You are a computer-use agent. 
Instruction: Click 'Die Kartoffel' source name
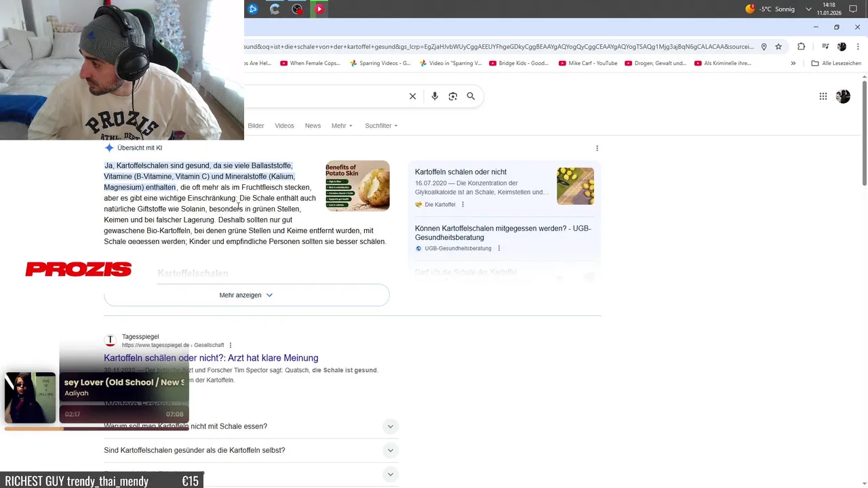(x=440, y=205)
